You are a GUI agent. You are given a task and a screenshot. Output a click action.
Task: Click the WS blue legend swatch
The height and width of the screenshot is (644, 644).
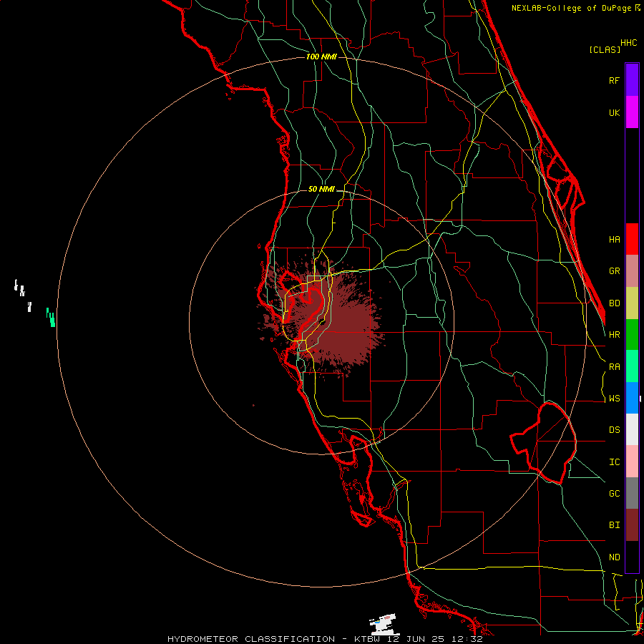tap(632, 398)
